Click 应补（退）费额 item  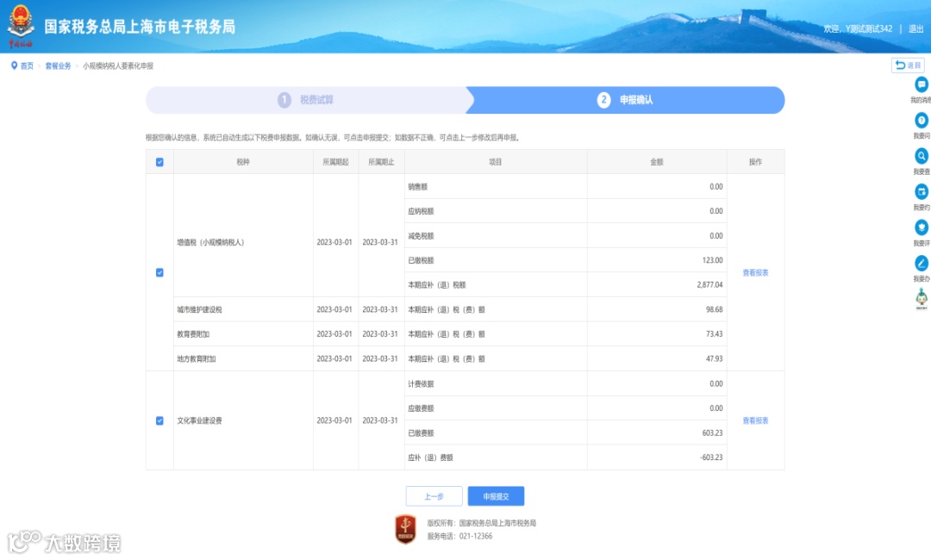click(430, 458)
